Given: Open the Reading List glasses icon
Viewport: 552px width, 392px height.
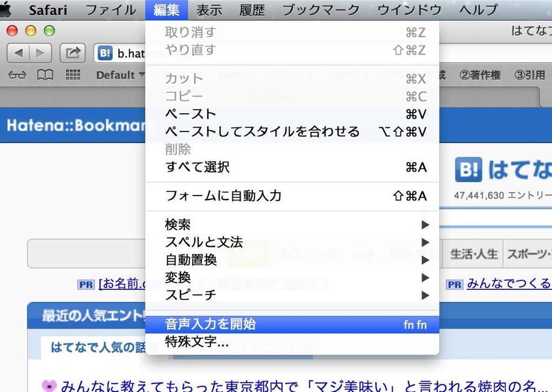Looking at the screenshot, I should coord(17,75).
